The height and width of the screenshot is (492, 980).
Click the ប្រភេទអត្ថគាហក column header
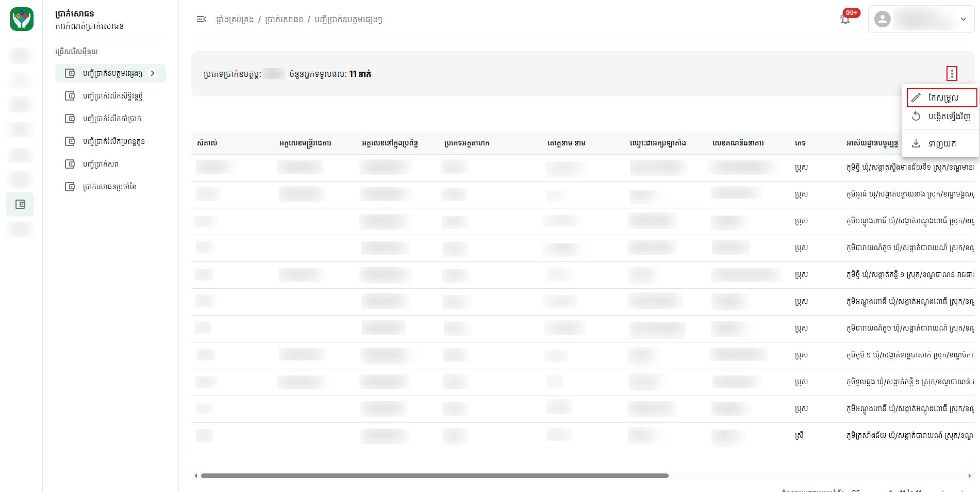(467, 143)
